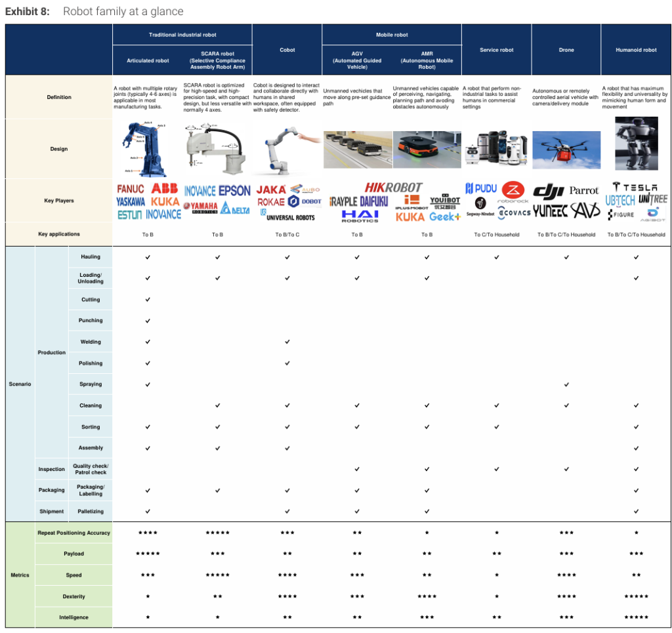Click the HAI Robotics logo

pyautogui.click(x=360, y=216)
